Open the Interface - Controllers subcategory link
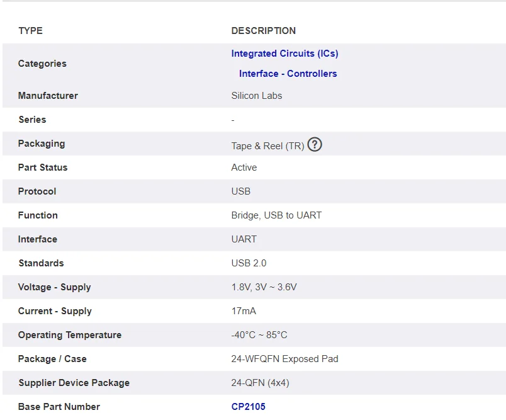Screen dimensions: 506x420 288,74
